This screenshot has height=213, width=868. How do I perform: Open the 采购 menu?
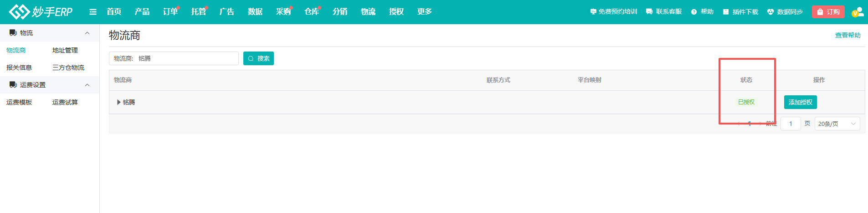(283, 12)
